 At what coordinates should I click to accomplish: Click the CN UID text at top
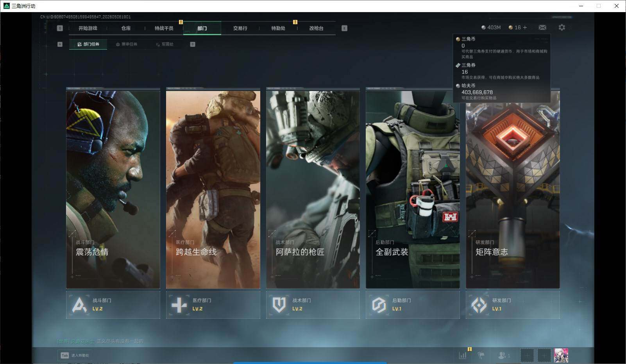(86, 17)
